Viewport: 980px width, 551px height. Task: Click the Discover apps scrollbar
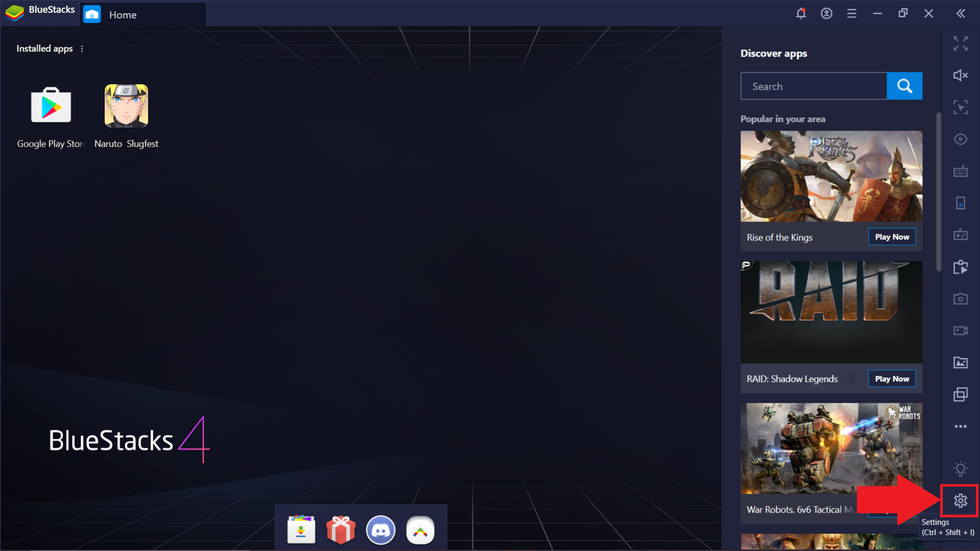tap(938, 191)
